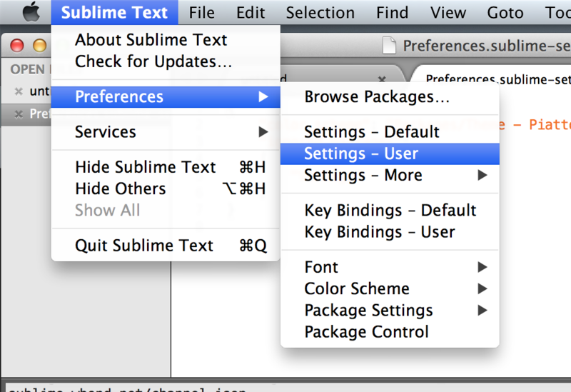
Task: Switch to the Preferences.sublime-settings tab
Action: [497, 79]
